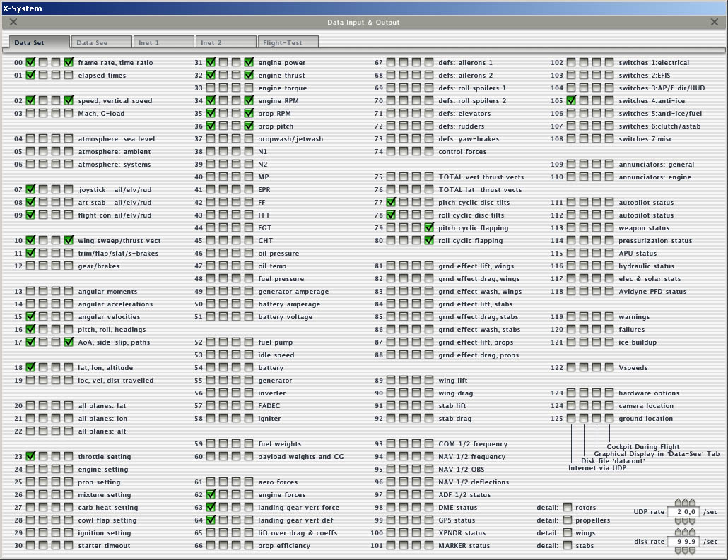Screen dimensions: 728x560
Task: Enable disk file output for starter timeout
Action: (43, 545)
